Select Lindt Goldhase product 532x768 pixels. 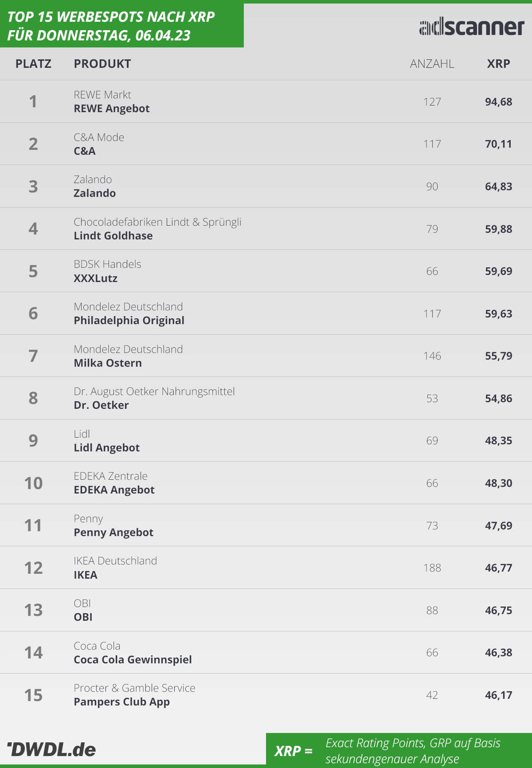(113, 236)
